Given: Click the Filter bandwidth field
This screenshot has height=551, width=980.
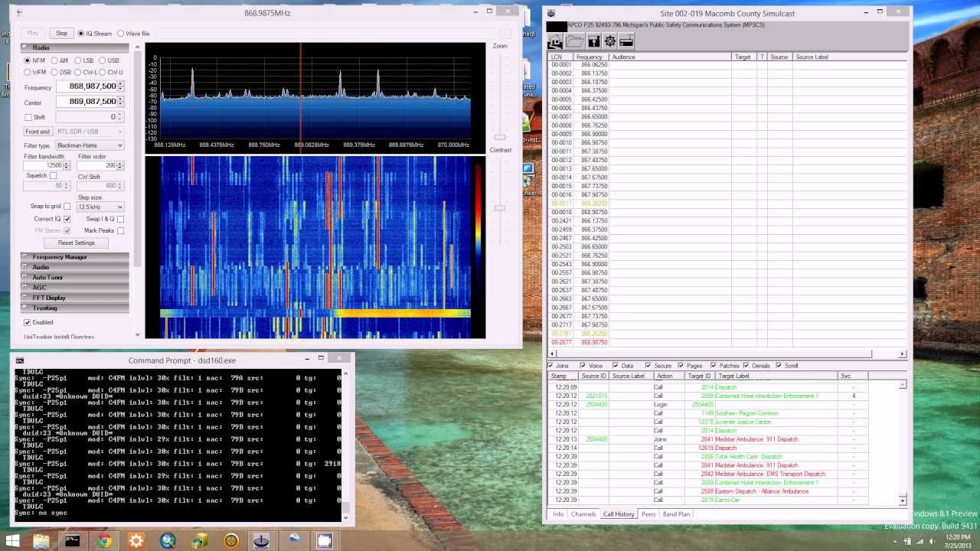Looking at the screenshot, I should click(x=47, y=165).
